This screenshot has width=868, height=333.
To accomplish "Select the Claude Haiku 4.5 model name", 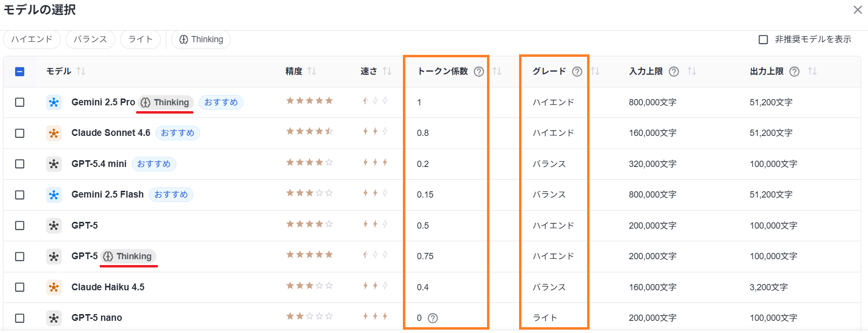I will click(108, 287).
